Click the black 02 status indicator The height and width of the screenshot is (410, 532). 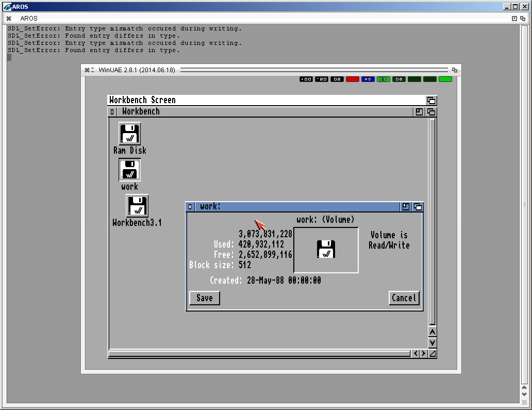(x=337, y=79)
